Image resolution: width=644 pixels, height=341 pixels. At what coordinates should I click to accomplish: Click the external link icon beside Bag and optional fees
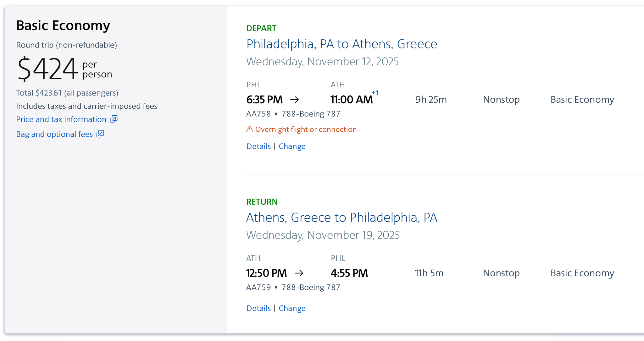(100, 134)
